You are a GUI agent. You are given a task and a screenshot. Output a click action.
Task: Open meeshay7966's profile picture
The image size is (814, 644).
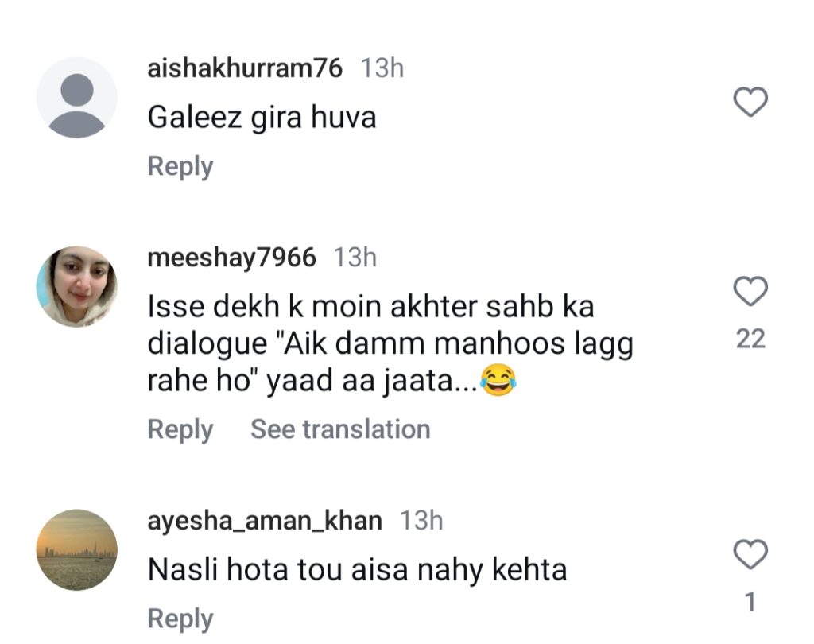tap(77, 286)
